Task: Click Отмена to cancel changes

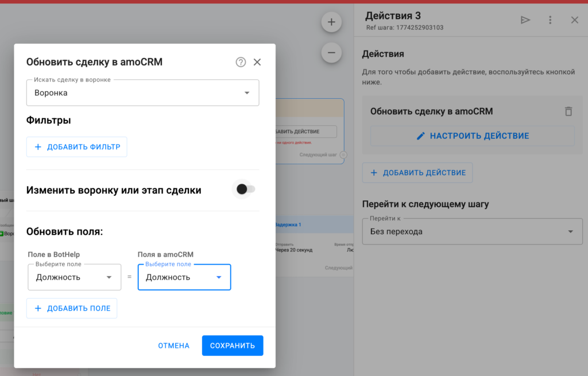Action: click(x=173, y=346)
